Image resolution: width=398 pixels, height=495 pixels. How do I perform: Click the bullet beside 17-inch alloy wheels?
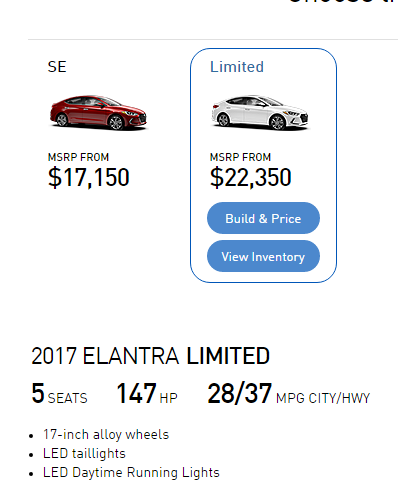[x=31, y=436]
